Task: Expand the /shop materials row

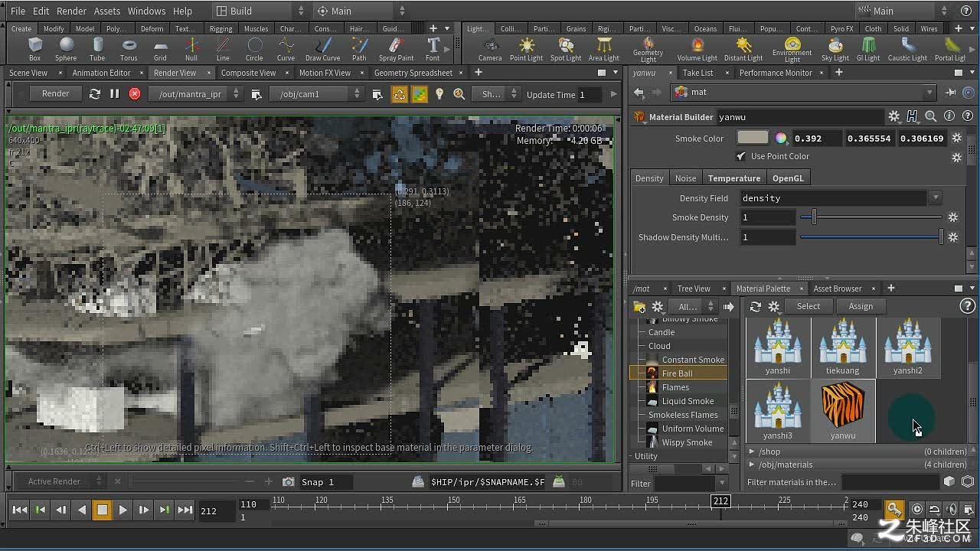Action: (x=752, y=452)
